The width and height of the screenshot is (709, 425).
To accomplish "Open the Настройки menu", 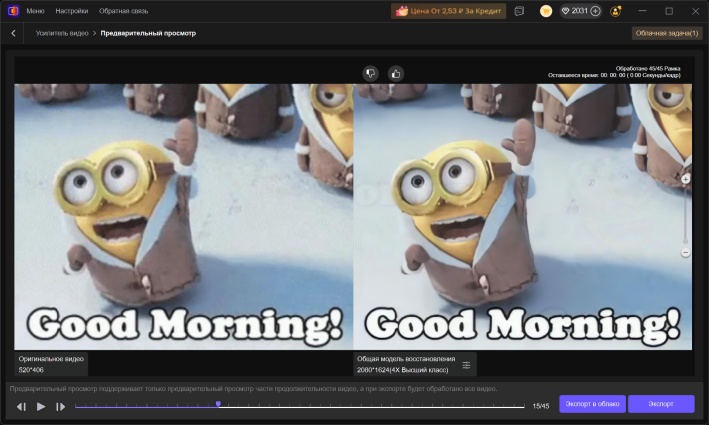I will tap(72, 11).
